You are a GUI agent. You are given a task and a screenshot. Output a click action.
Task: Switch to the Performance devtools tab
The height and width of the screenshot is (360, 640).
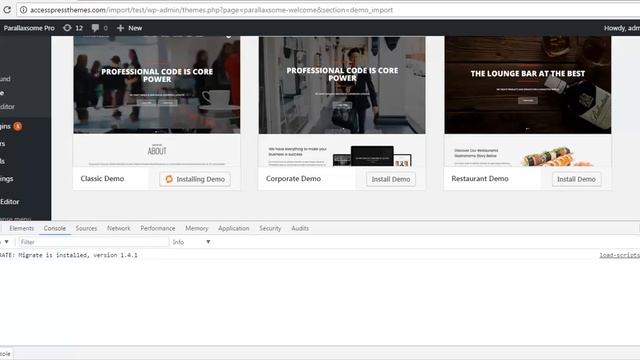click(x=158, y=228)
